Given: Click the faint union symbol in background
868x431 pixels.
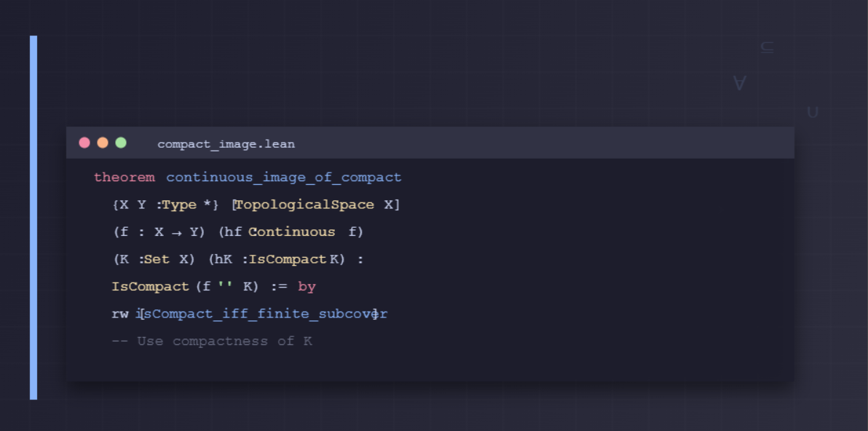Looking at the screenshot, I should (x=813, y=112).
